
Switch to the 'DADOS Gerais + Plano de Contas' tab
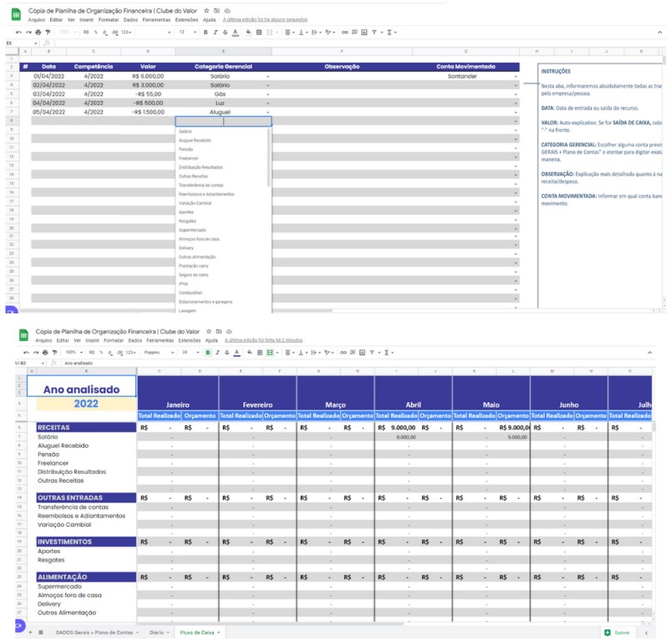pos(94,633)
